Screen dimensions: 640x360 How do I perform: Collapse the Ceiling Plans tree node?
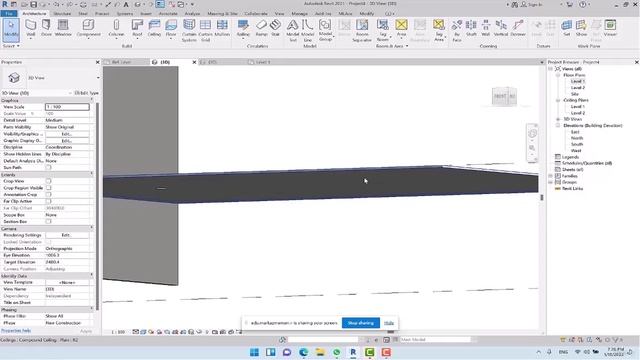(558, 100)
